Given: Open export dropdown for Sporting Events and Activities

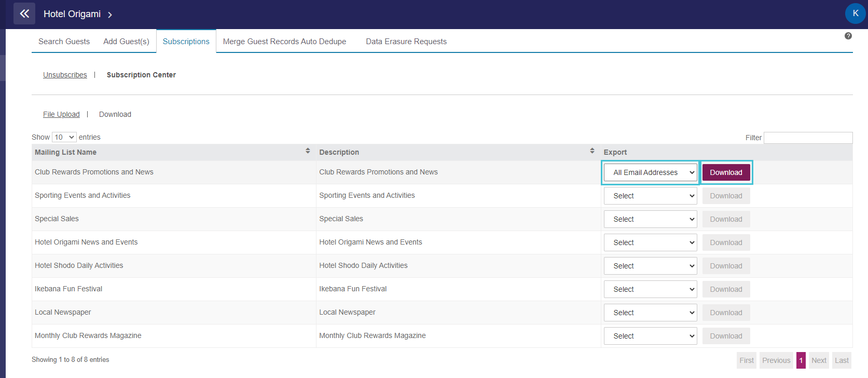Looking at the screenshot, I should [x=651, y=196].
